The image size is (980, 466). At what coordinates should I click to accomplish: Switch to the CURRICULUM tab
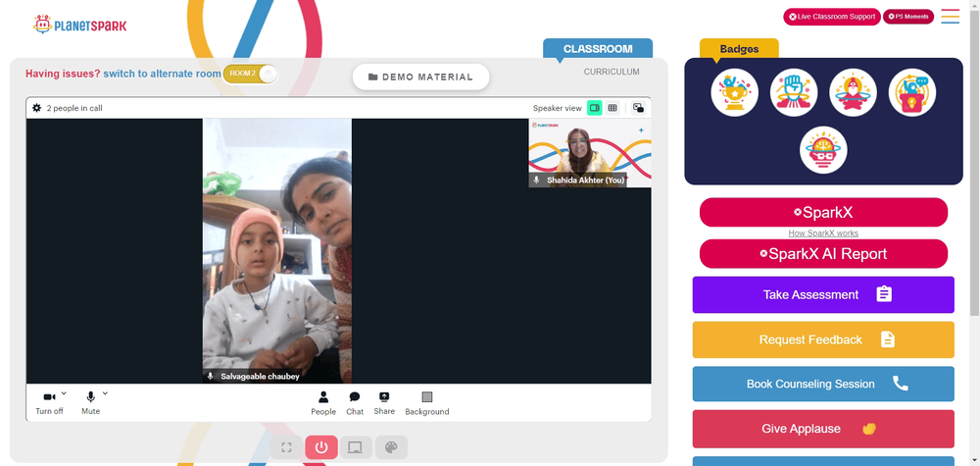click(x=612, y=72)
